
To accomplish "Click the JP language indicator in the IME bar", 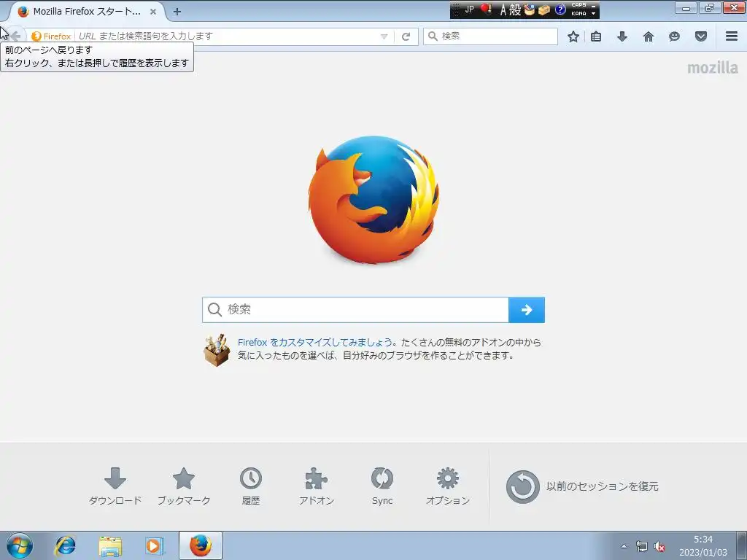I will point(469,9).
